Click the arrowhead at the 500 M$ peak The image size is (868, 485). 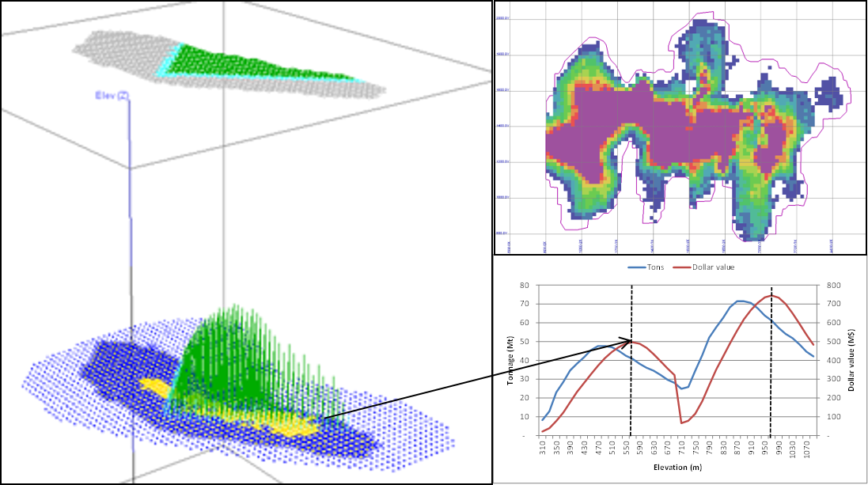tap(630, 341)
